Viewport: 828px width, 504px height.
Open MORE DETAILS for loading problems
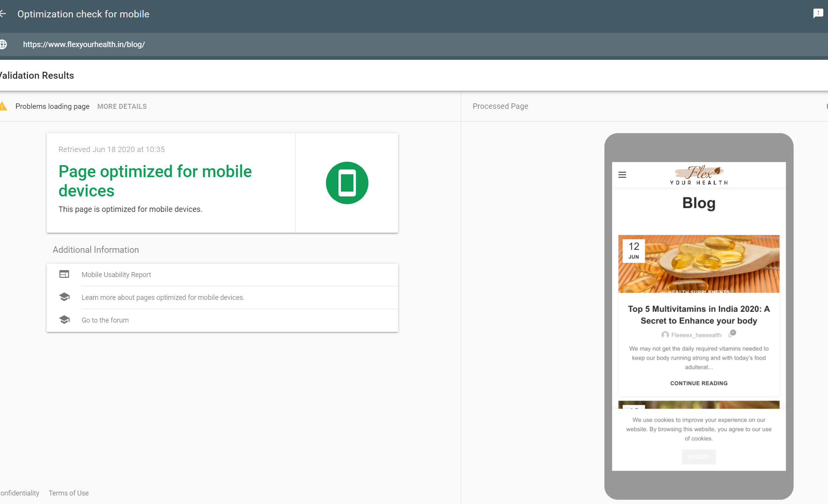tap(122, 107)
